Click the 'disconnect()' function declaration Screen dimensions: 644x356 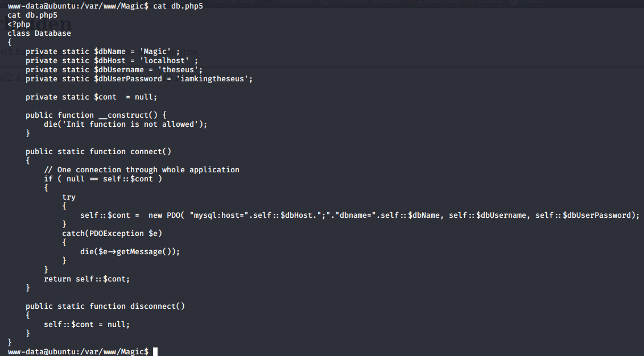[106, 307]
